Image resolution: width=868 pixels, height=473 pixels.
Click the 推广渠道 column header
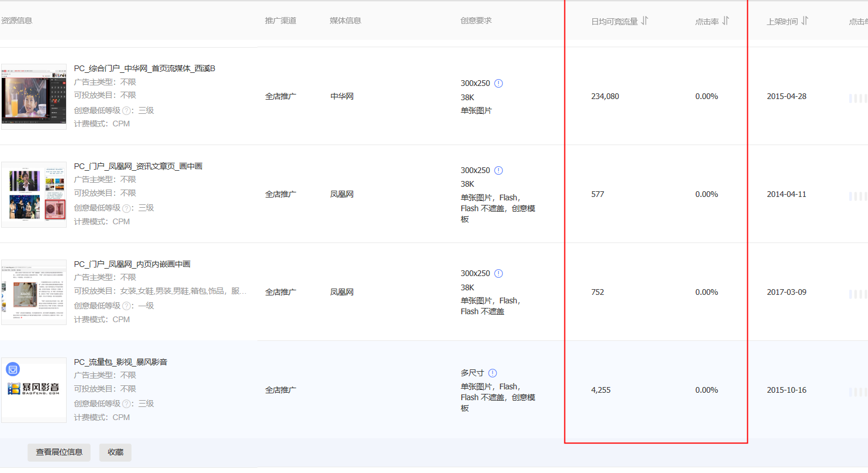(281, 20)
